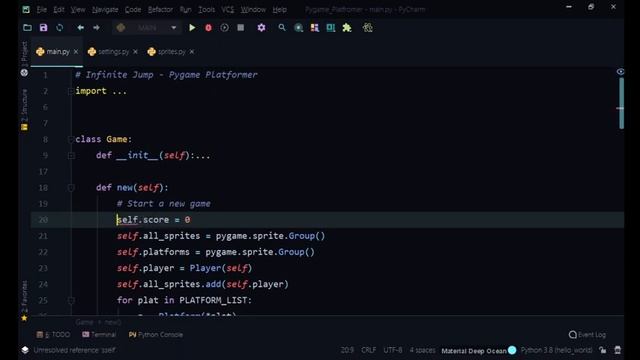The image size is (640, 360).
Task: Click the status bar icon beside the lock
Action: [618, 350]
